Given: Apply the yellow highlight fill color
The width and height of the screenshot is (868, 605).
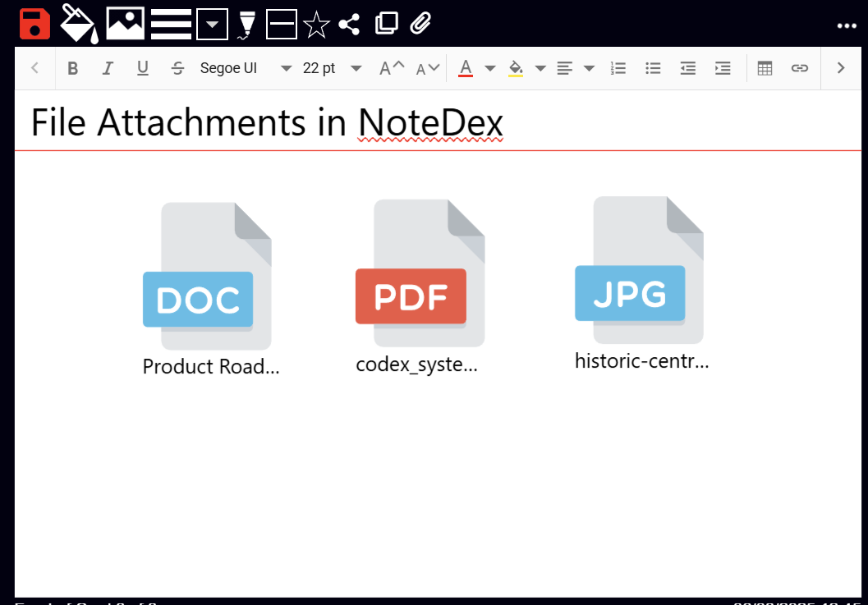Looking at the screenshot, I should pos(516,69).
